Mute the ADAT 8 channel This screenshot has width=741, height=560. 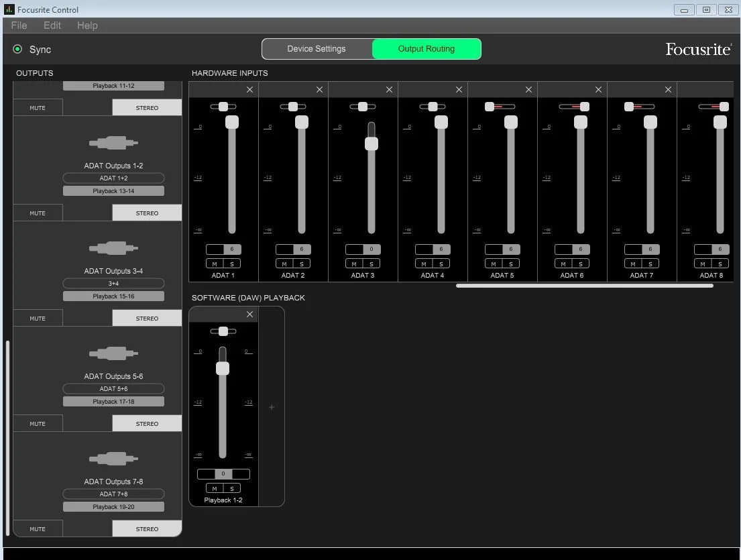702,264
